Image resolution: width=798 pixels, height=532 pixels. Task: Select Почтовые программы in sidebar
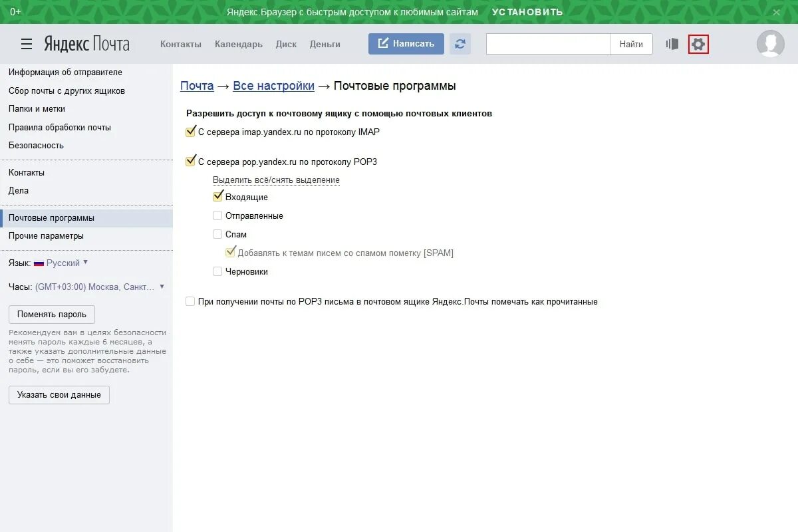[86, 218]
